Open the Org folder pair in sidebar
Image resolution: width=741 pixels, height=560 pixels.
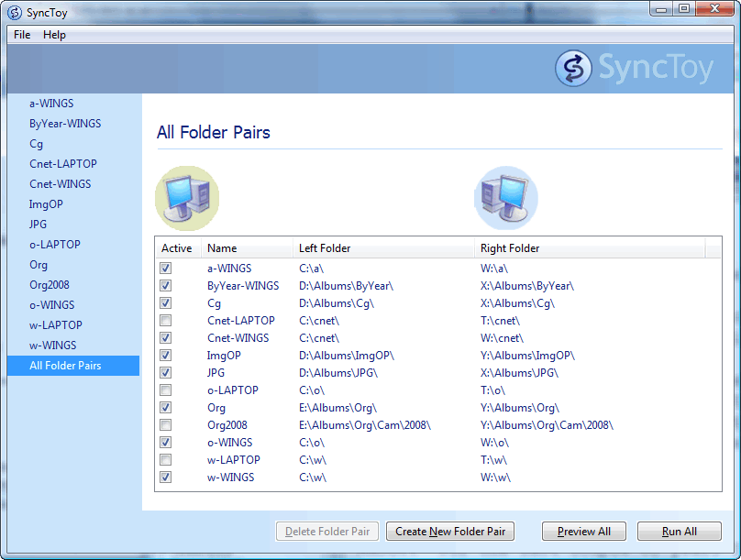click(39, 265)
